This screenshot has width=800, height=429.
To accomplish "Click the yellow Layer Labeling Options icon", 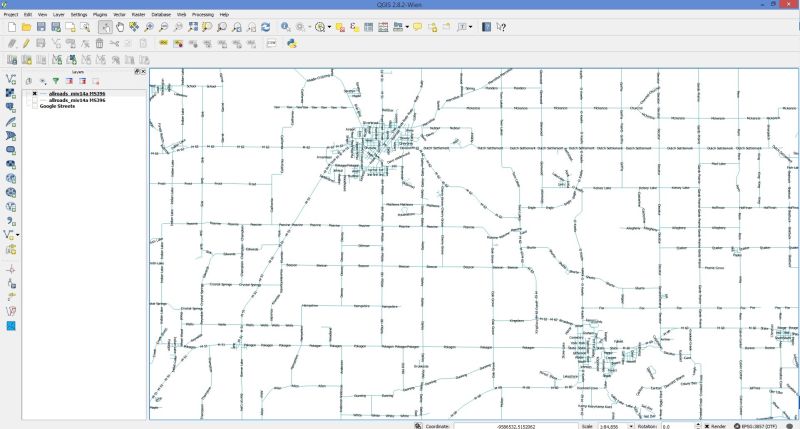I will coord(163,43).
